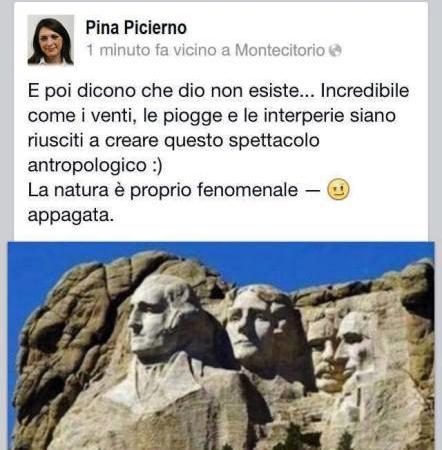
Task: Click the "appagata" feeling text
Action: 71,215
